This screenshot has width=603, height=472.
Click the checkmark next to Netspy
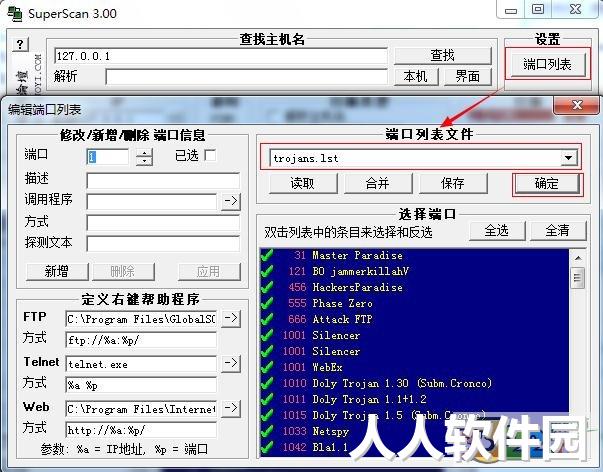(267, 431)
